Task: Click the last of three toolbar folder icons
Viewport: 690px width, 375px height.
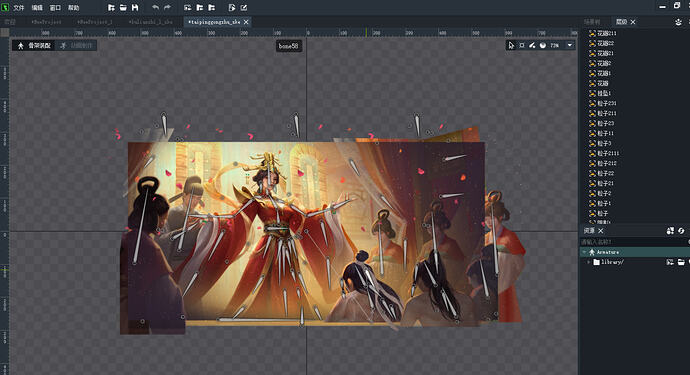Action: 212,7
